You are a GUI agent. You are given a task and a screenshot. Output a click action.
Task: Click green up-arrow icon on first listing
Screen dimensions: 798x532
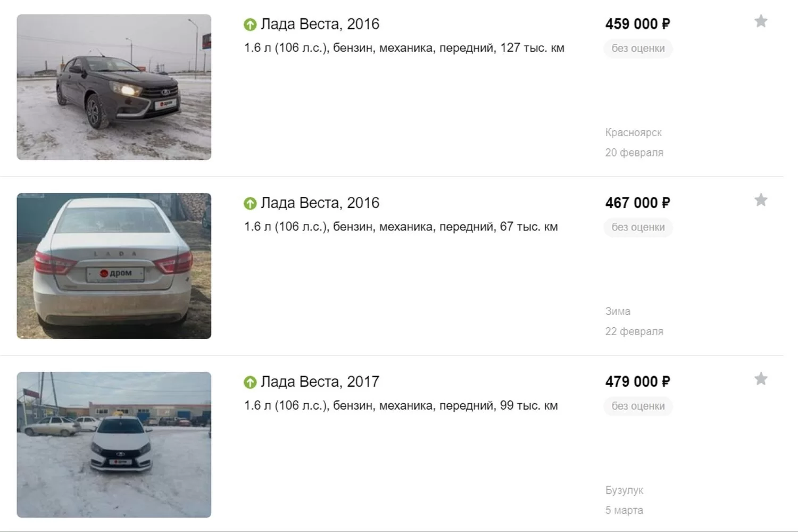click(250, 24)
